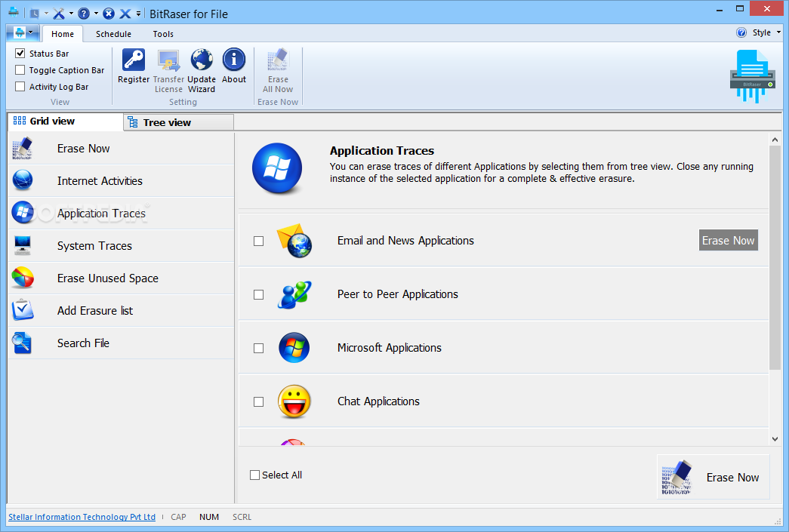
Task: Switch to Tree view tab
Action: coord(167,122)
